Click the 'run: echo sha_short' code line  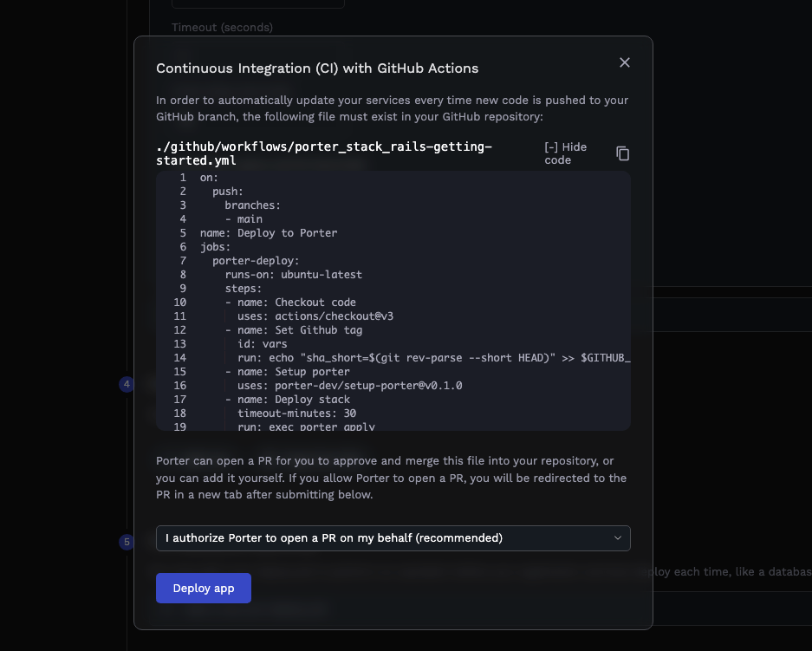coord(434,358)
